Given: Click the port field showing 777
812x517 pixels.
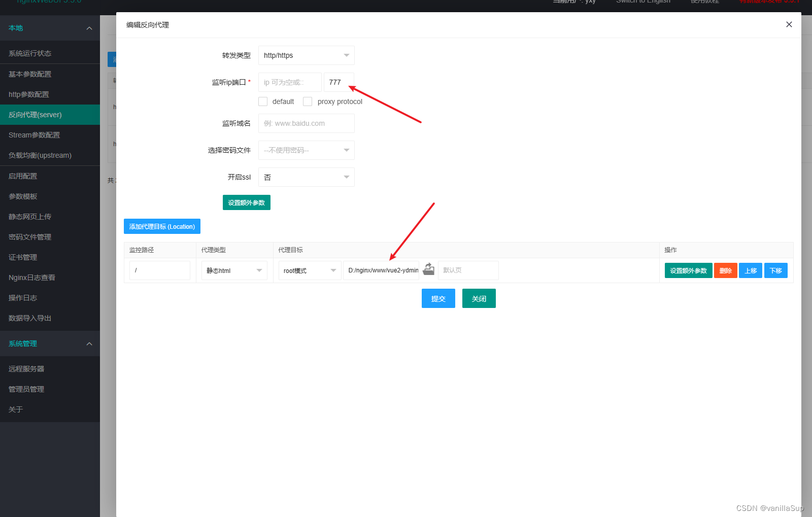Looking at the screenshot, I should pyautogui.click(x=339, y=82).
